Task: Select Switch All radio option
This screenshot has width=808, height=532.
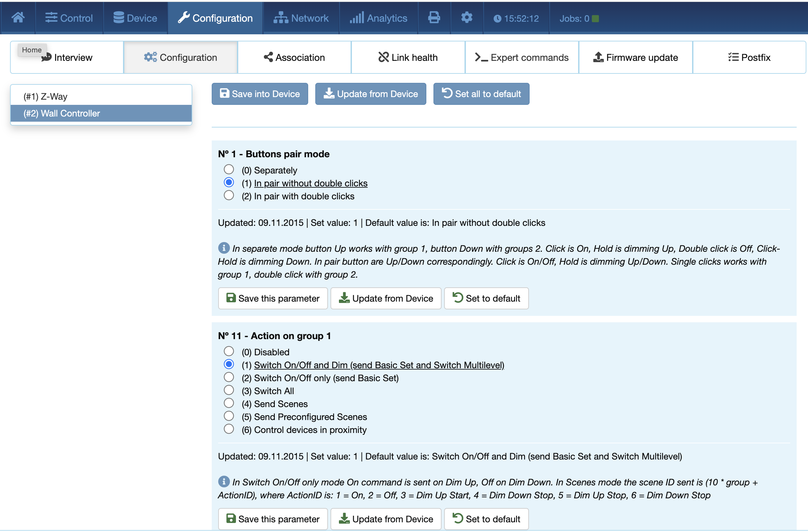Action: click(229, 390)
